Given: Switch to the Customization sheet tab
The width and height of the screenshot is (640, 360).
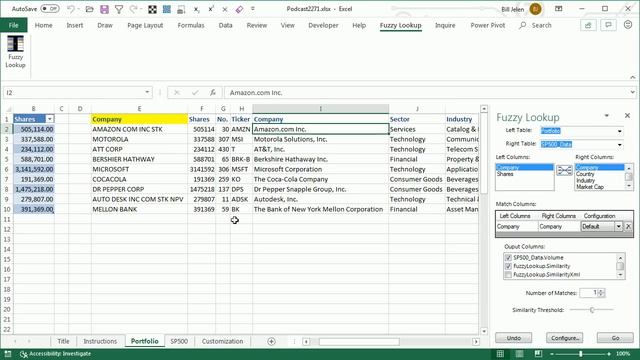Looking at the screenshot, I should pos(222,341).
